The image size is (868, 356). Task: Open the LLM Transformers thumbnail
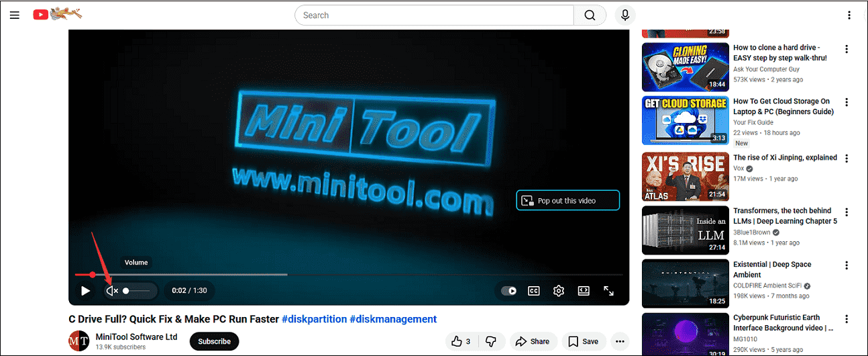coord(685,230)
